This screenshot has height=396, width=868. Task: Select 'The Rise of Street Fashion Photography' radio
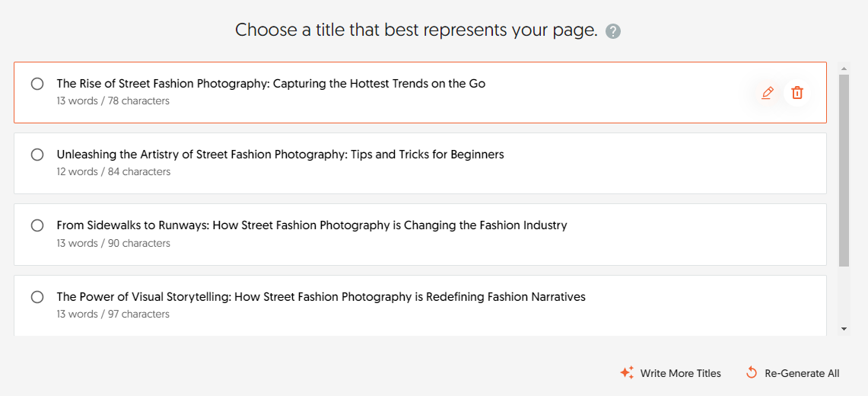[37, 84]
